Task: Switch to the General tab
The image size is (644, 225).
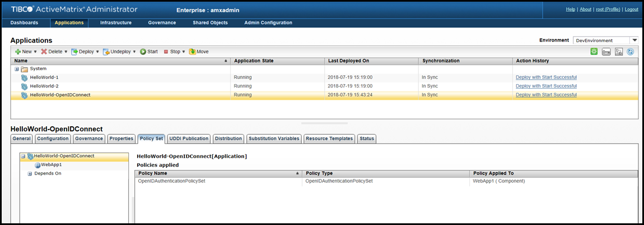Action: pyautogui.click(x=22, y=139)
